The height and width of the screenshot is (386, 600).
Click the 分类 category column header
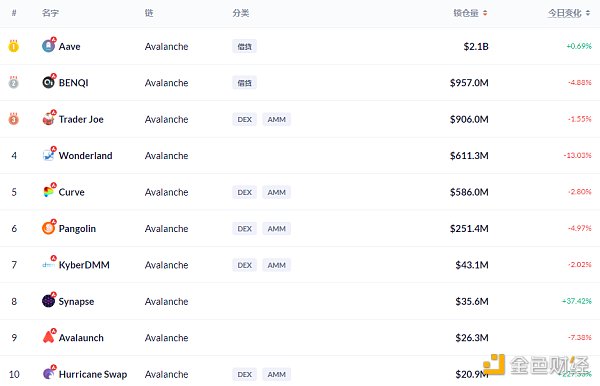point(241,13)
